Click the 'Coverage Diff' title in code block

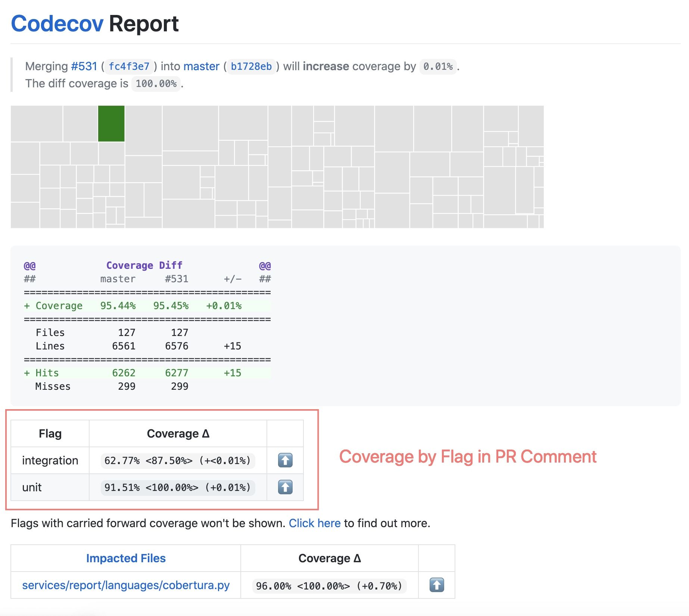[144, 265]
